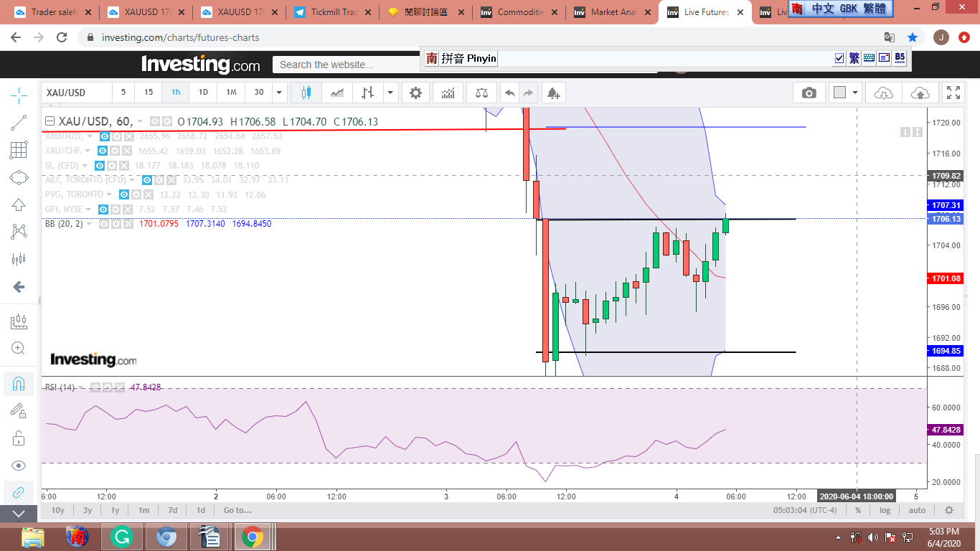Create an alert with the bell icon
980x551 pixels.
[552, 93]
